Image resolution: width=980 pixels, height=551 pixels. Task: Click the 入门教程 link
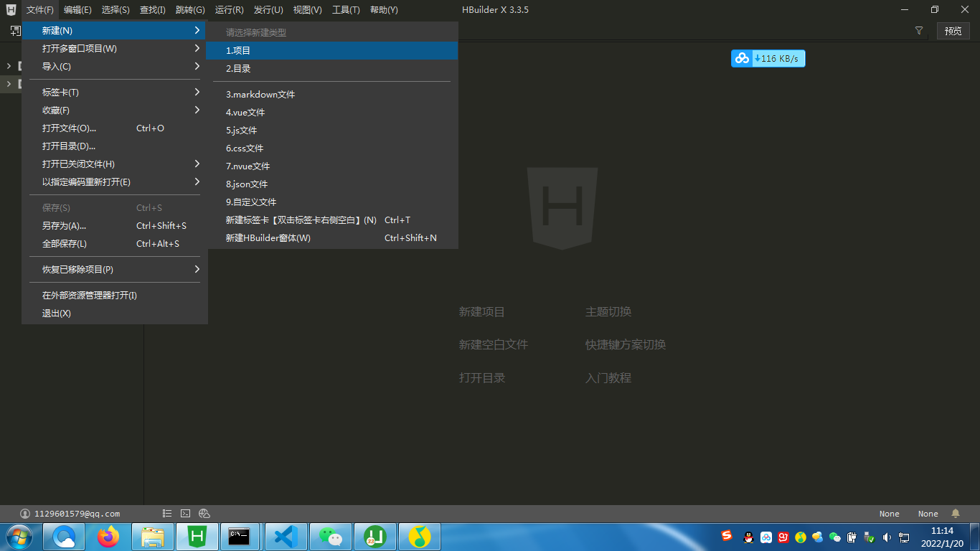click(x=608, y=377)
